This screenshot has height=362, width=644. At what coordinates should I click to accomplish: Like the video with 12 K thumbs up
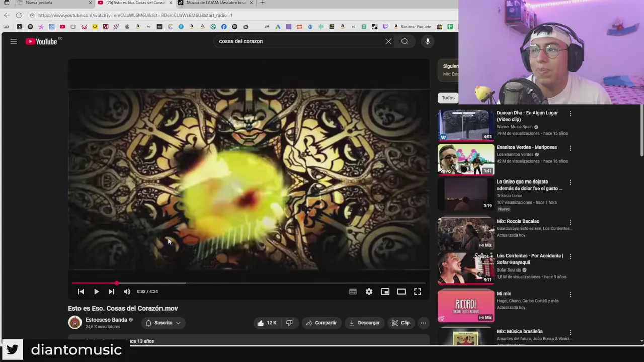(x=267, y=323)
